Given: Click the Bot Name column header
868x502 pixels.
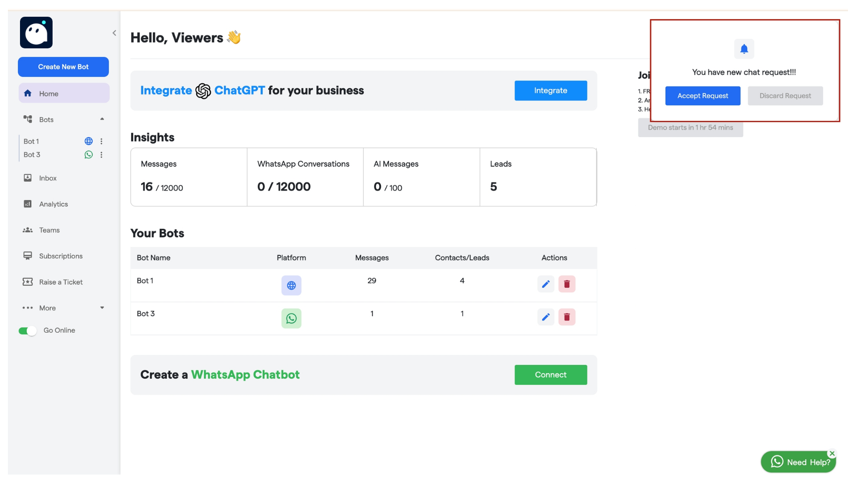Looking at the screenshot, I should tap(154, 258).
